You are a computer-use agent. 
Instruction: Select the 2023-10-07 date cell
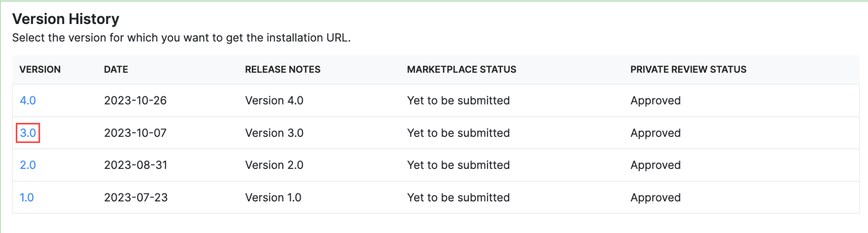(135, 133)
